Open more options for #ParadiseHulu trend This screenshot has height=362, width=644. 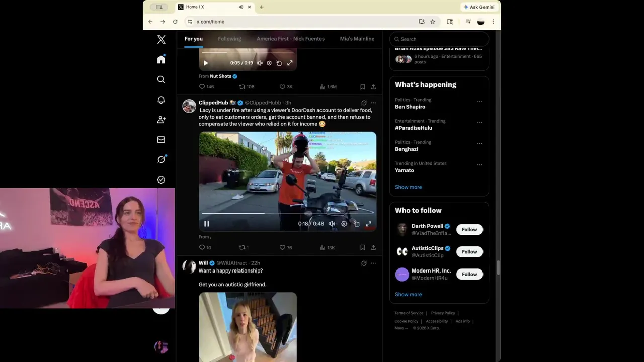pyautogui.click(x=479, y=122)
